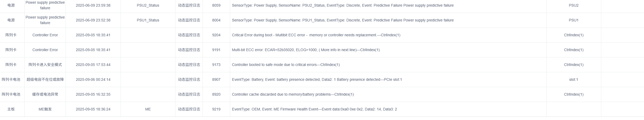Viewport: 644px width, 120px height.
Task: Click the PSU1_Status sensor name cell
Action: (x=148, y=20)
